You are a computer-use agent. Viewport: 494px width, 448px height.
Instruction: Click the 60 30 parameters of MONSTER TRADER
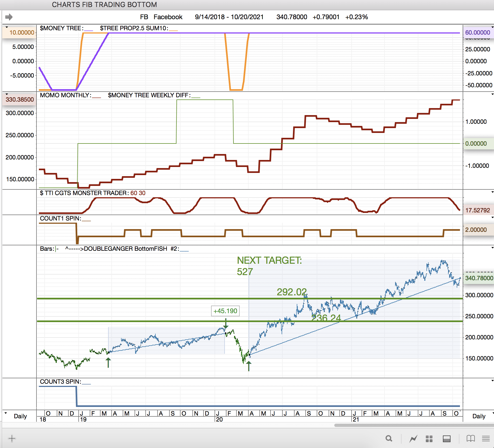click(138, 193)
